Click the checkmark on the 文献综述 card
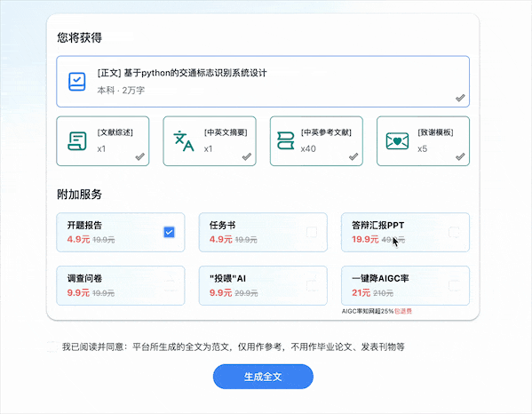The width and height of the screenshot is (532, 414). (x=139, y=156)
